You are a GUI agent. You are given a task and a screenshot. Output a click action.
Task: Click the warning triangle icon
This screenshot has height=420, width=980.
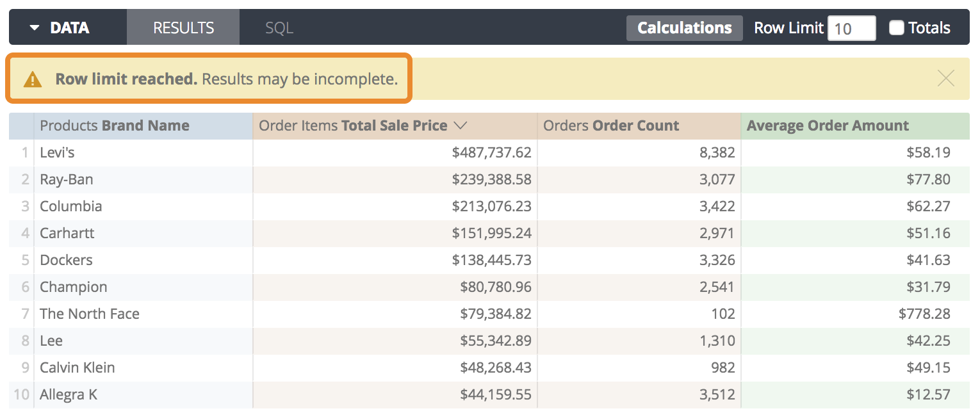coord(33,79)
